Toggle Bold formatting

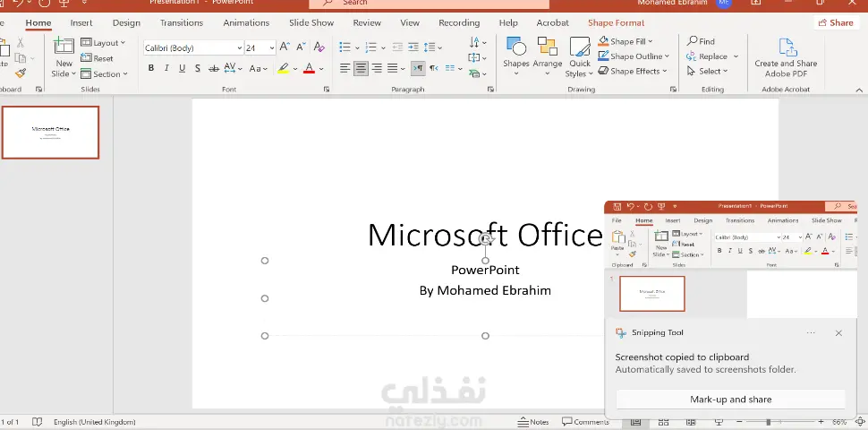[x=150, y=69]
